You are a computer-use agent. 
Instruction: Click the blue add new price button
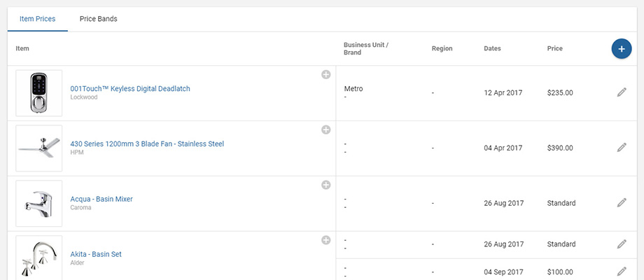tap(621, 49)
